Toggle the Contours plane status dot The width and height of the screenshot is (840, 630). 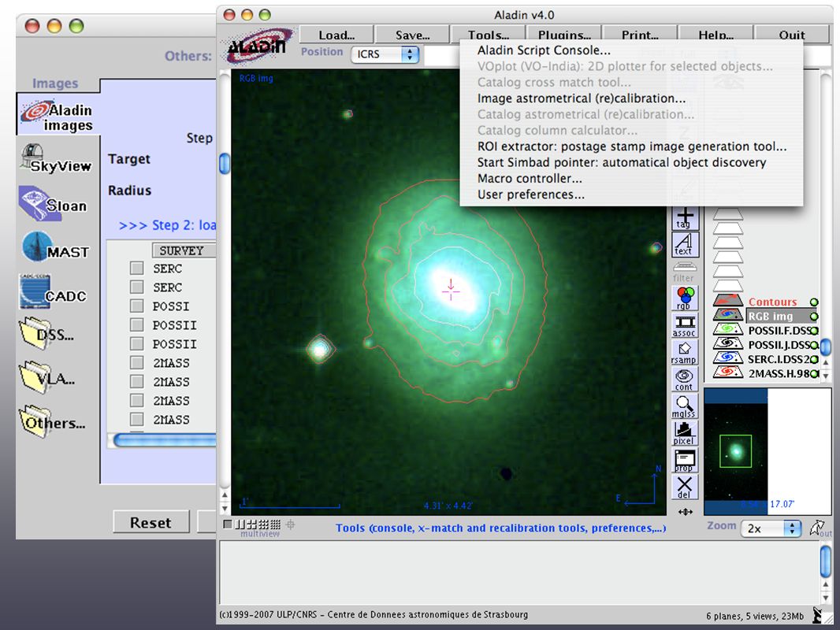click(814, 302)
